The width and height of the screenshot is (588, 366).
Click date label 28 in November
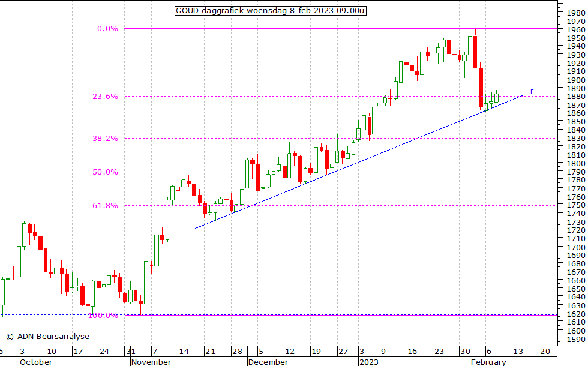pos(237,352)
